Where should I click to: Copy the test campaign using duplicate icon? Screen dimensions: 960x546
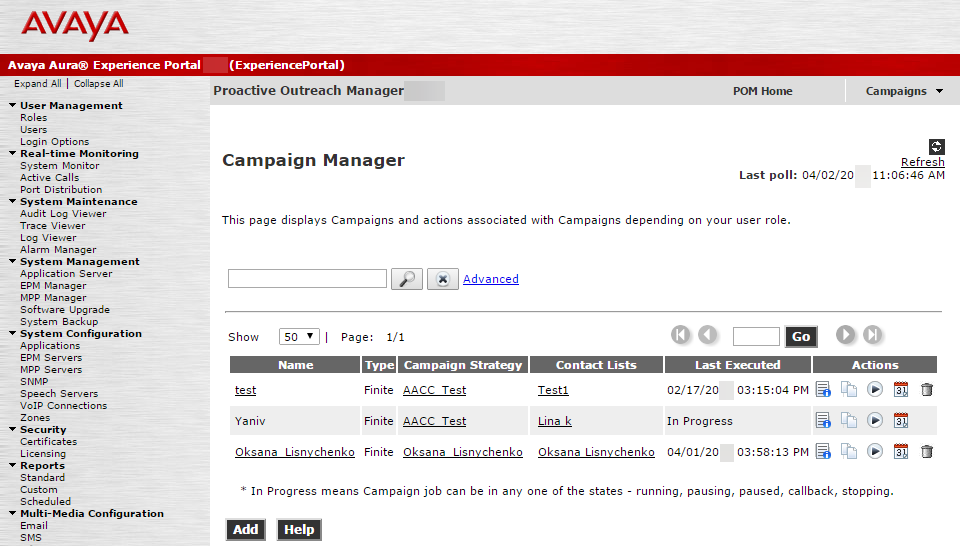pyautogui.click(x=849, y=389)
